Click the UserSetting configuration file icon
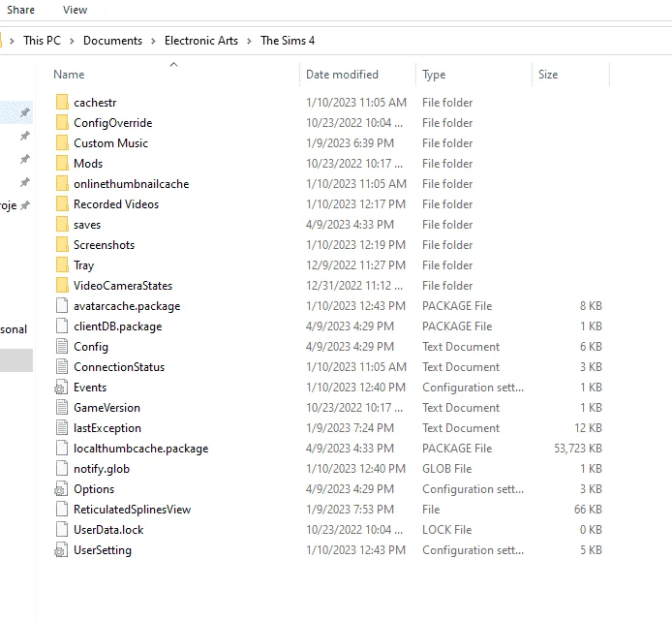This screenshot has height=621, width=672. pos(61,550)
